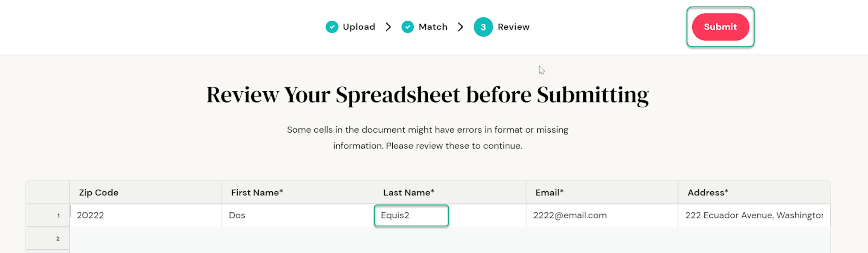Viewport: 868px width, 253px height.
Task: Go to the Match step label
Action: point(433,27)
